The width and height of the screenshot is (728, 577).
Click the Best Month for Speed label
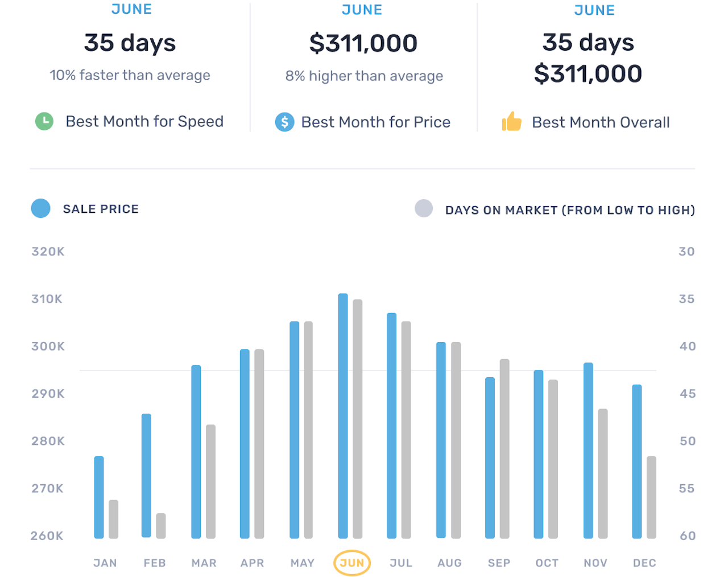click(x=144, y=121)
